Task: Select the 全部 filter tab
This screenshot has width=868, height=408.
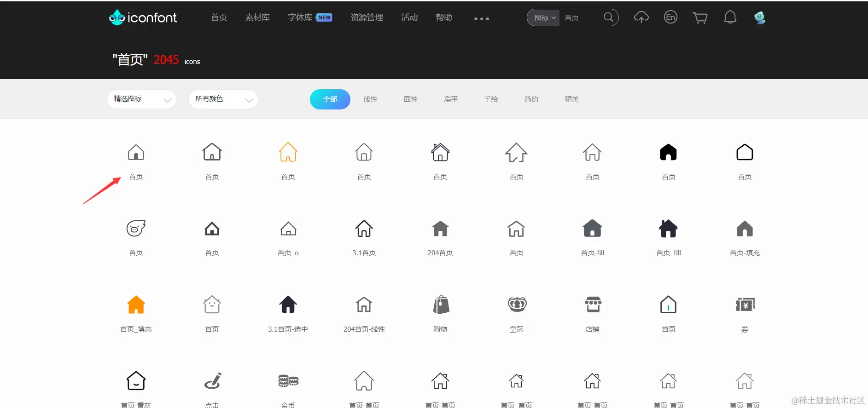Action: [x=330, y=99]
